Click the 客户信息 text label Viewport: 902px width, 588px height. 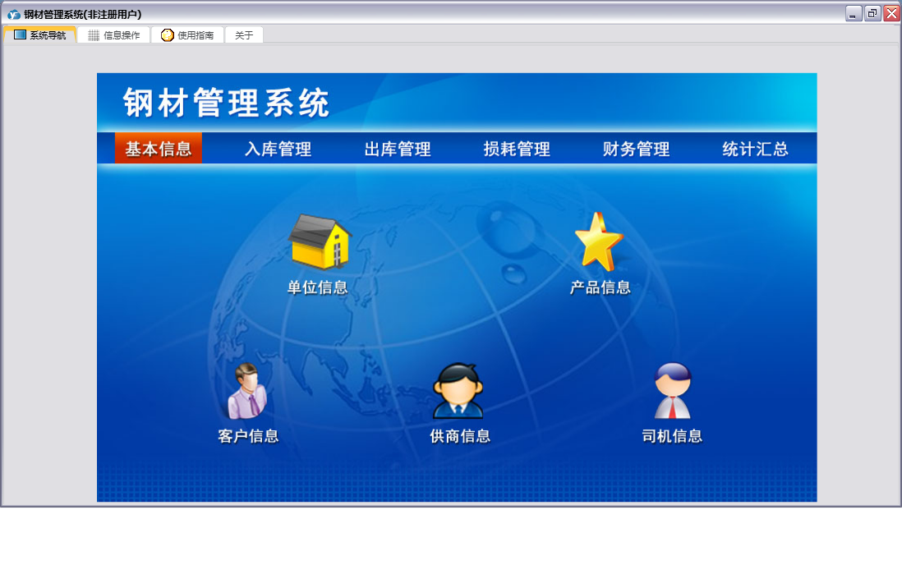(x=248, y=436)
